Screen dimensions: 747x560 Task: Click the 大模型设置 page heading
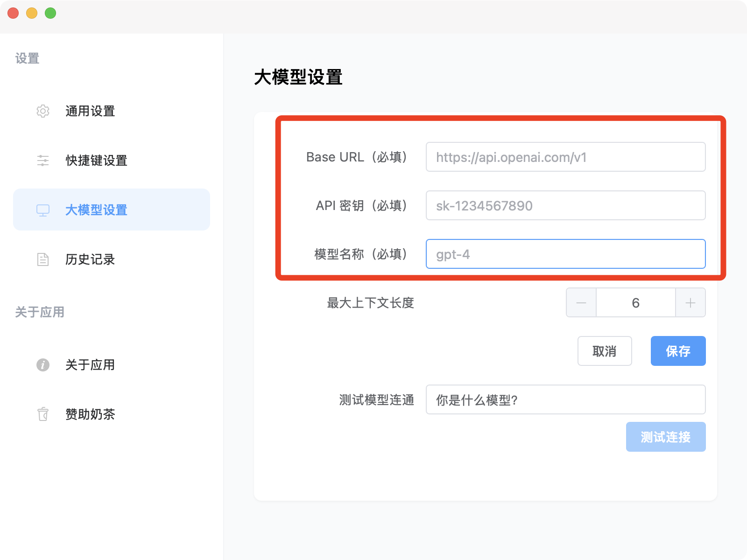click(x=298, y=77)
